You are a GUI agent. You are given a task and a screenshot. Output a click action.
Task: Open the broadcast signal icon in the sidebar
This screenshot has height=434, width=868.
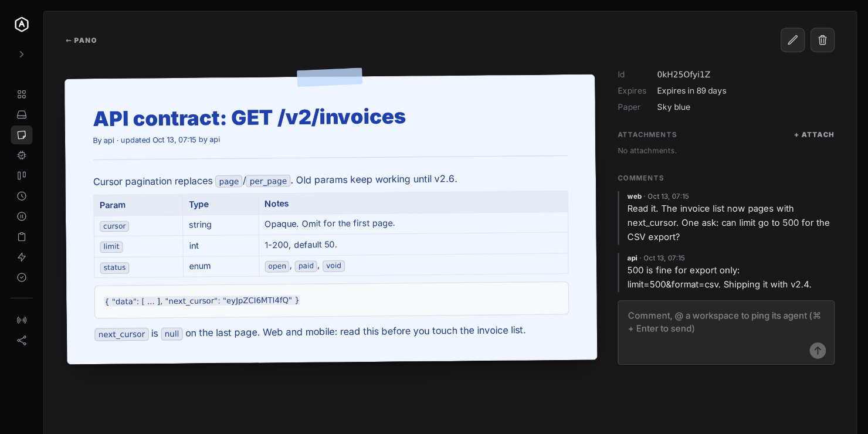22,320
